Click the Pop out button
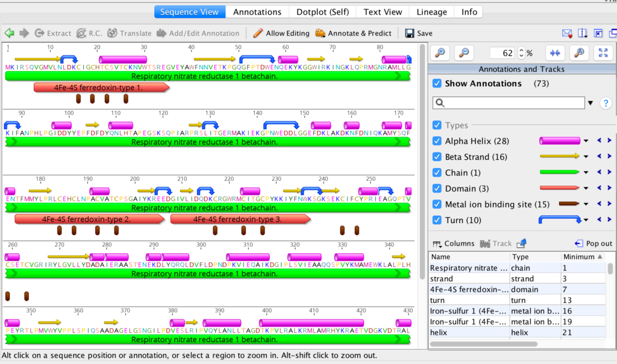 (x=594, y=242)
